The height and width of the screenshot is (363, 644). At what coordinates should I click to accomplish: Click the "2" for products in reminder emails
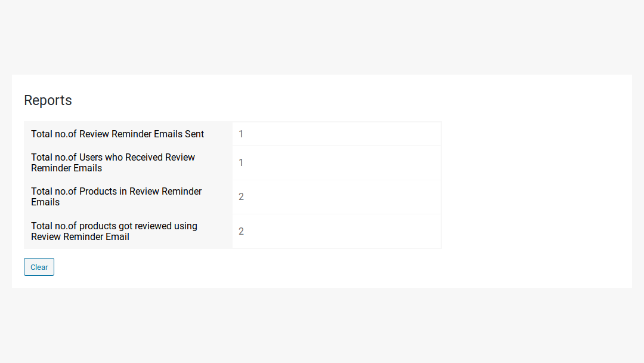[x=241, y=196]
